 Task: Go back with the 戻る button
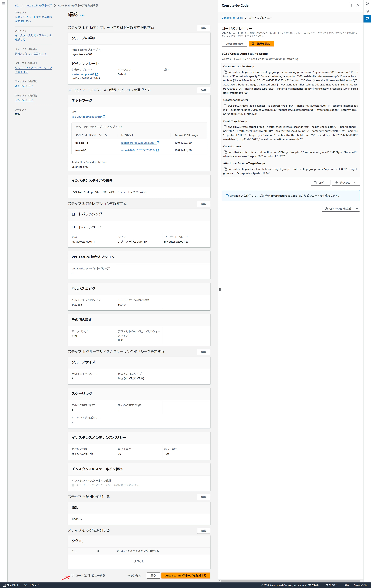point(153,576)
